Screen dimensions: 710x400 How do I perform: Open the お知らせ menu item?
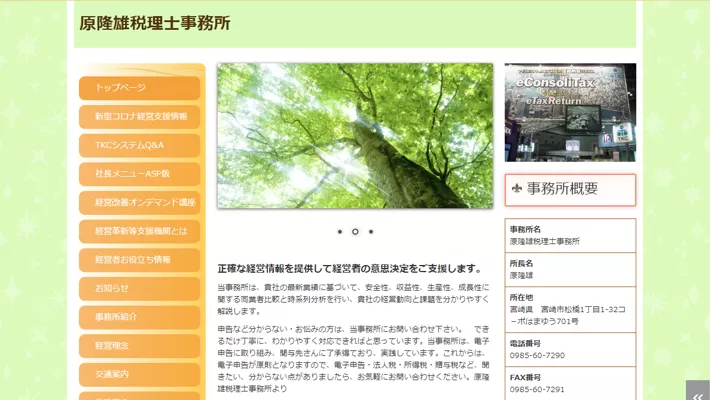139,288
